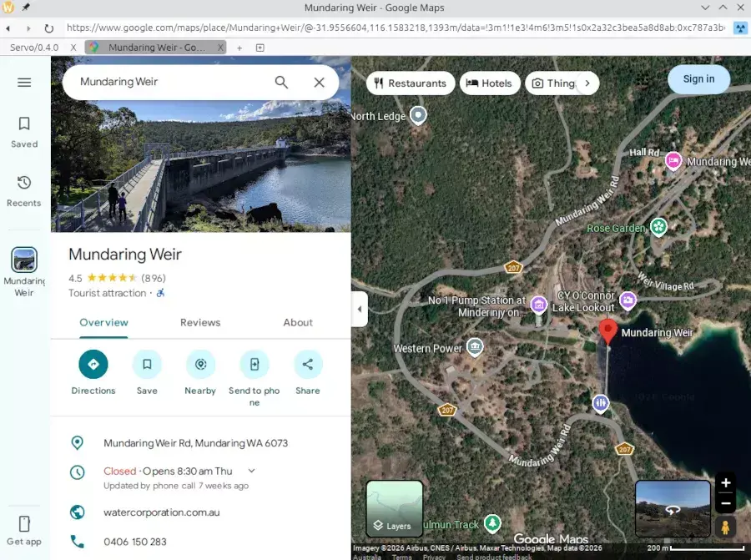Click the restroom marker below the weir
The image size is (751, 560).
(x=601, y=403)
